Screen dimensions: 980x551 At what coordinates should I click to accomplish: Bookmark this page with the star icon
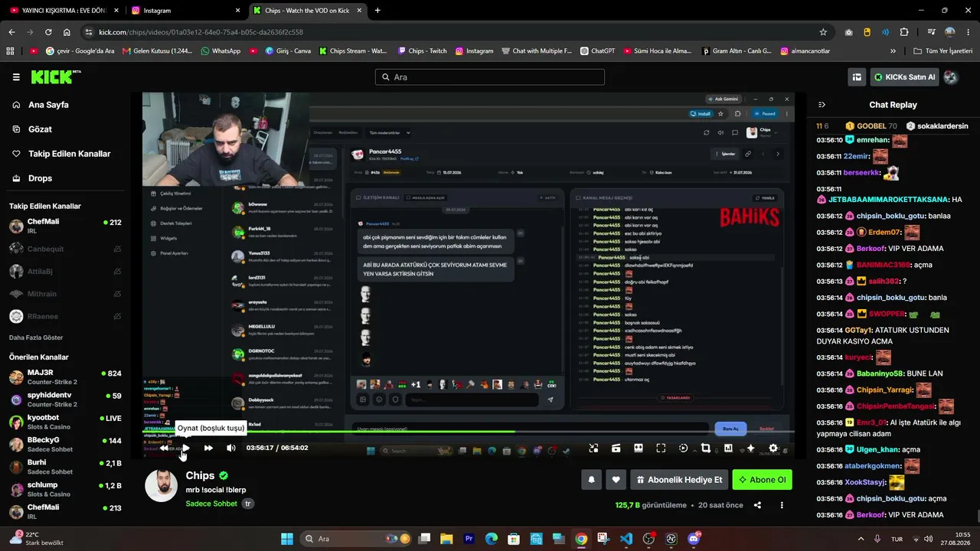click(823, 32)
